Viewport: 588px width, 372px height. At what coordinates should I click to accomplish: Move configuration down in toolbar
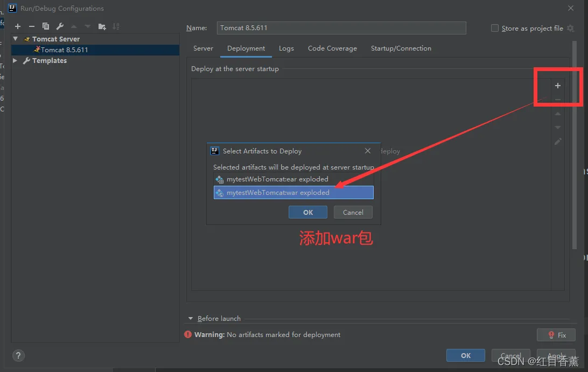(x=88, y=26)
